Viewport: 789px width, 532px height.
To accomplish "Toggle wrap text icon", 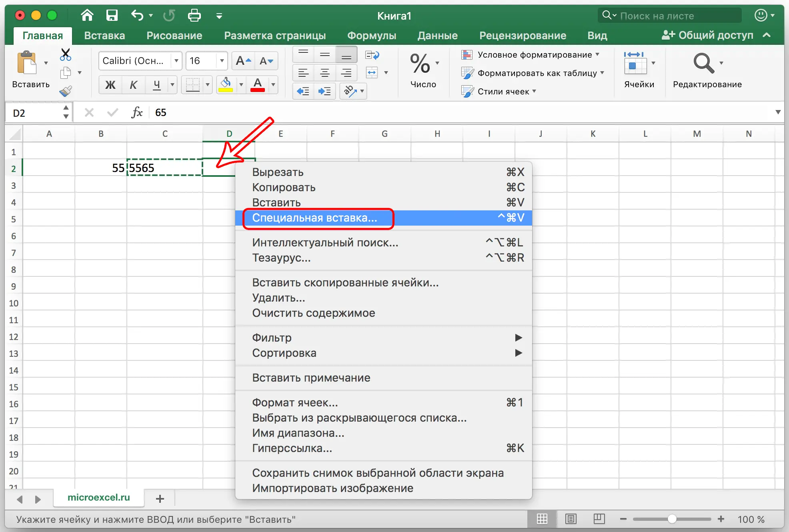I will coord(372,55).
